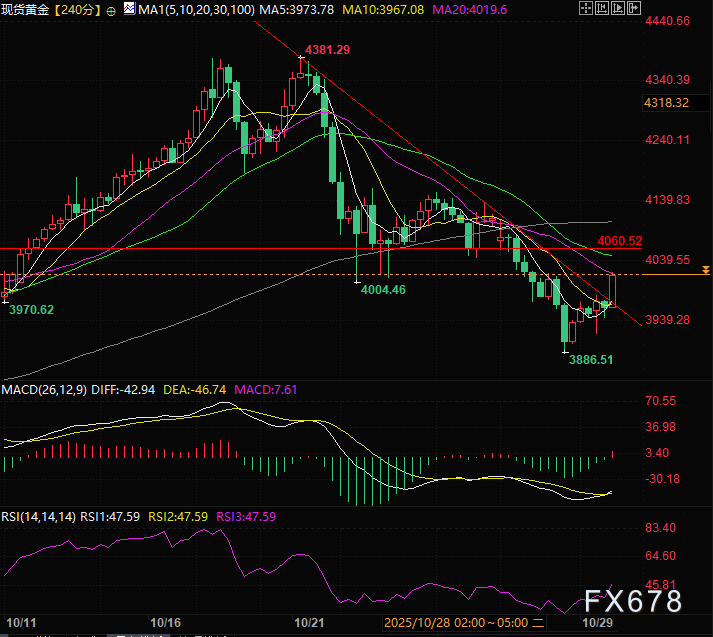Image resolution: width=713 pixels, height=637 pixels.
Task: Click the orange double-arrow price marker
Action: pos(706,271)
